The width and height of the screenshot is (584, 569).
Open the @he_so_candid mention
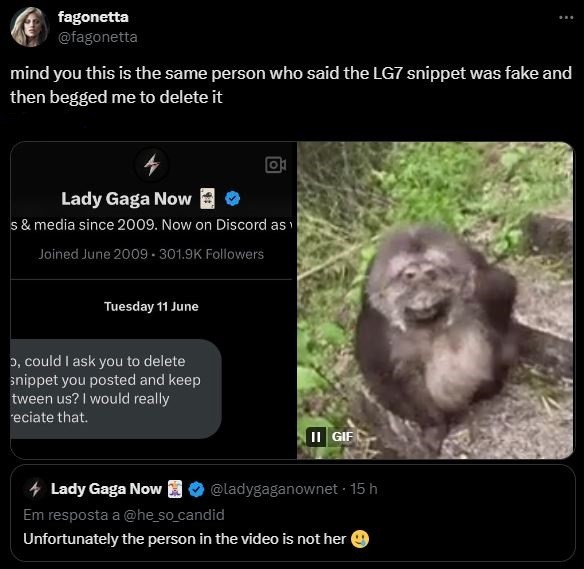[x=174, y=515]
